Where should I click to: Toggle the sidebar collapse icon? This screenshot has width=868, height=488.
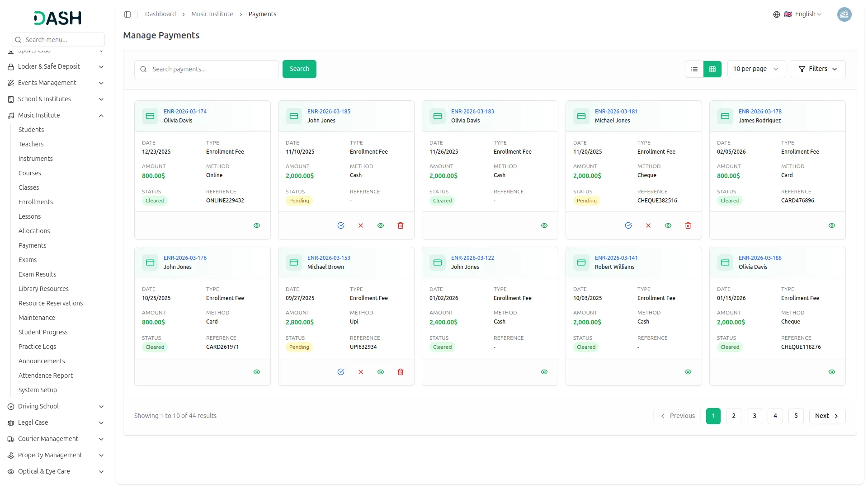(x=127, y=14)
